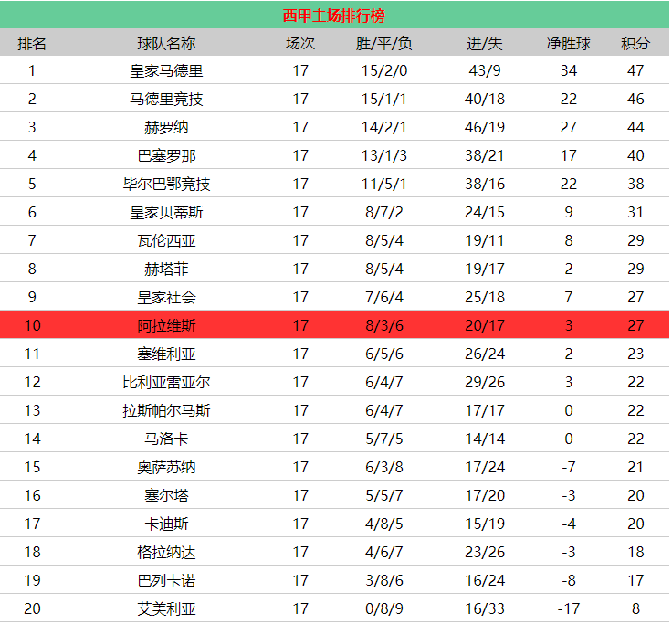Open the 赫罗纳 team entry
The image size is (672, 624).
[x=166, y=127]
